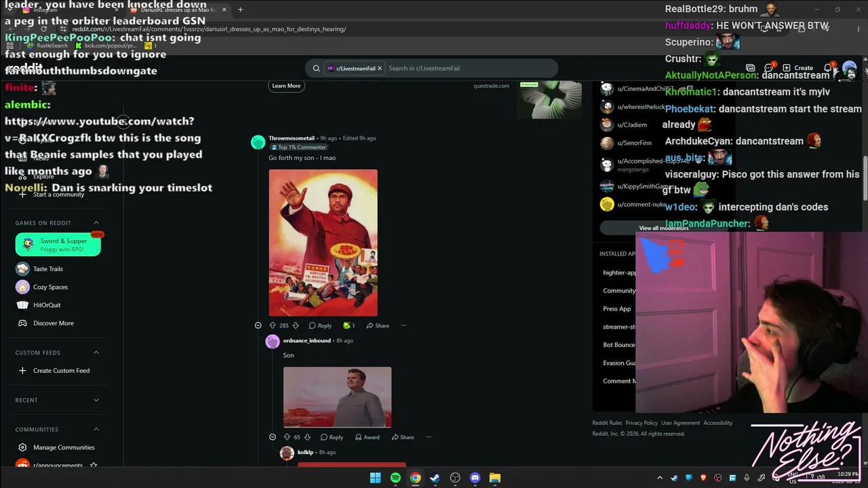Open Manage Communities
868x488 pixels.
coord(64,447)
